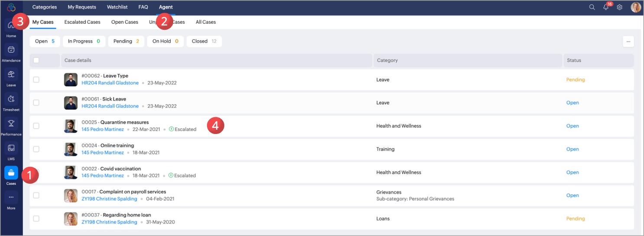Viewport: 644px width, 236px height.
Task: Check the box for Online training case
Action: click(x=36, y=149)
